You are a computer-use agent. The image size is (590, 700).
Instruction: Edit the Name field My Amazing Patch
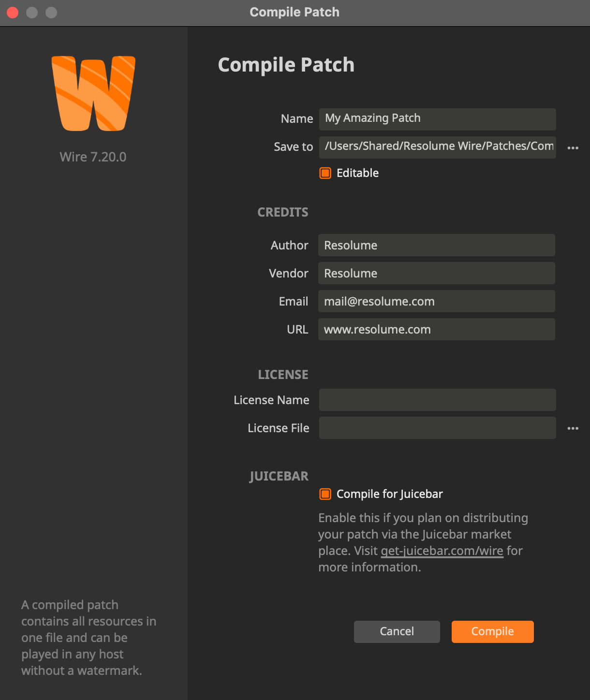tap(438, 119)
